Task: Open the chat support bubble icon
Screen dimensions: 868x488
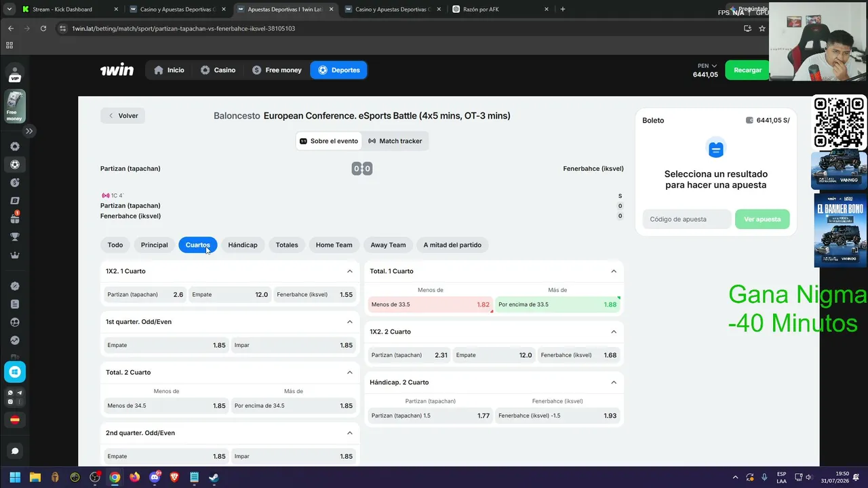Action: [15, 451]
